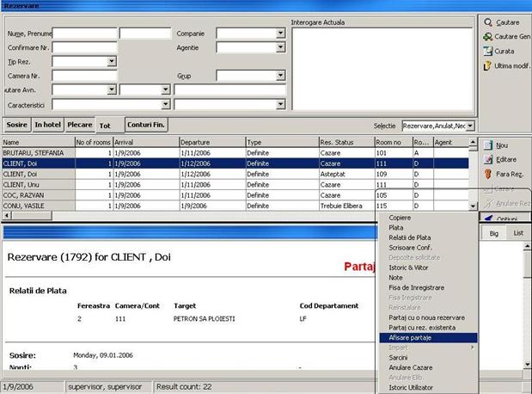Sort by the Room no column header

tap(394, 142)
